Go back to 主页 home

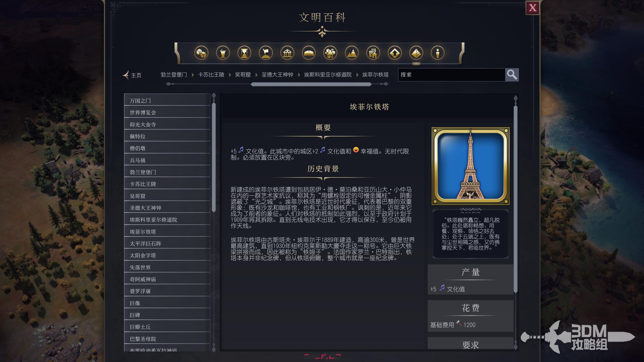pos(132,75)
